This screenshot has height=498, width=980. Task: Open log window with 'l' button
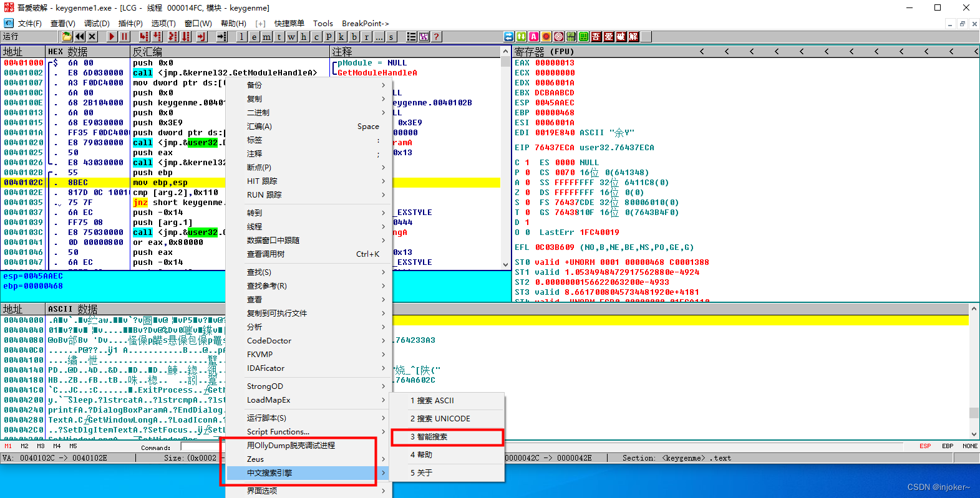[241, 37]
